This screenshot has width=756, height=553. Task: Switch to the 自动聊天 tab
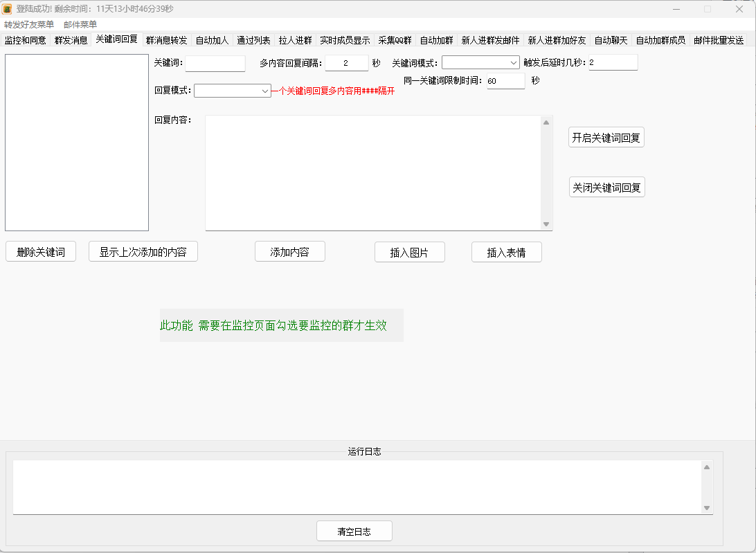click(x=611, y=40)
